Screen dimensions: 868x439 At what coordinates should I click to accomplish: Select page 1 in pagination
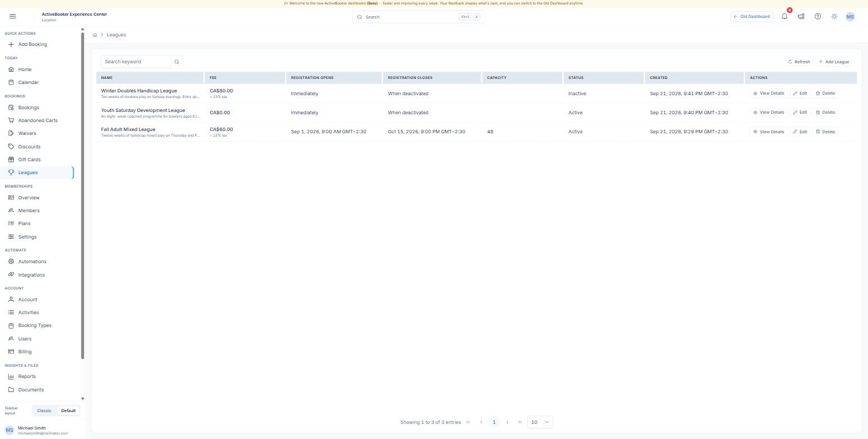(x=494, y=422)
